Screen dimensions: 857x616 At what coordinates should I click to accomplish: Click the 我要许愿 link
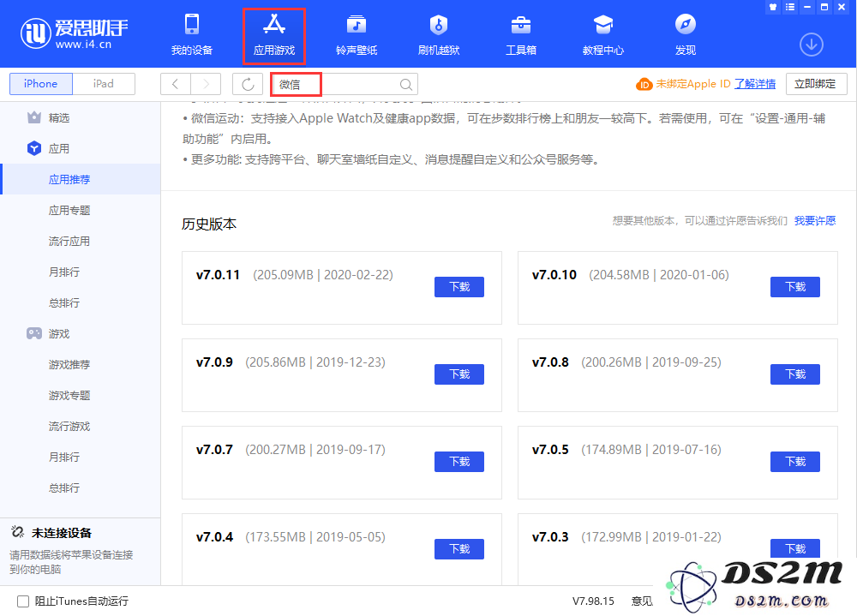point(815,221)
